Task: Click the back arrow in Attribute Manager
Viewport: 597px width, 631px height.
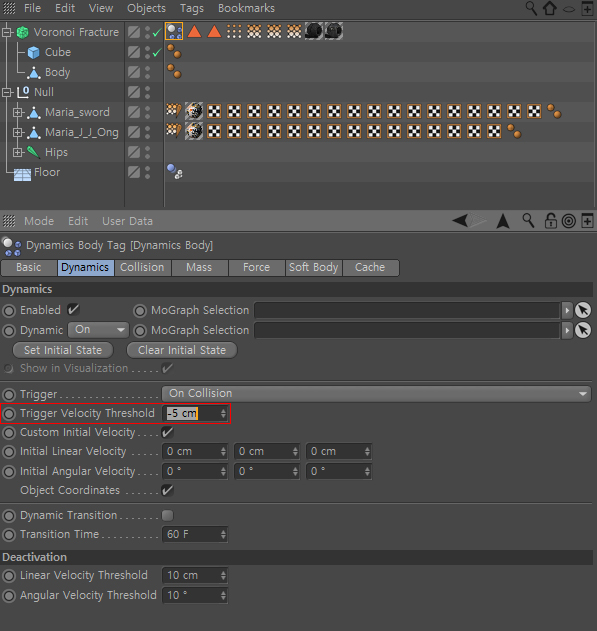Action: tap(460, 221)
